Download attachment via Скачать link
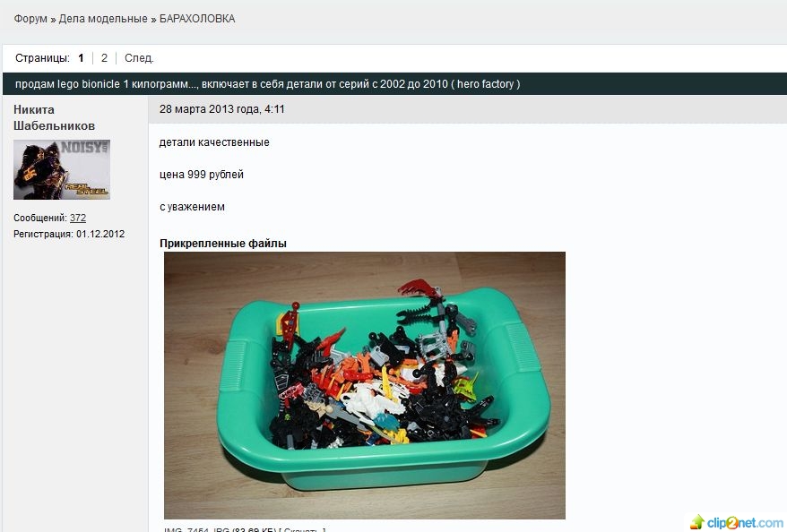Image resolution: width=787 pixels, height=532 pixels. point(302,529)
